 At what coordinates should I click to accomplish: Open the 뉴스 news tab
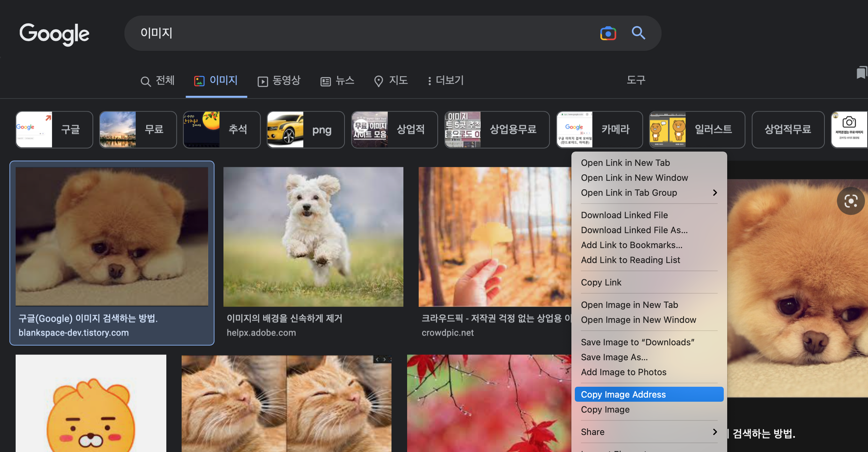click(337, 81)
